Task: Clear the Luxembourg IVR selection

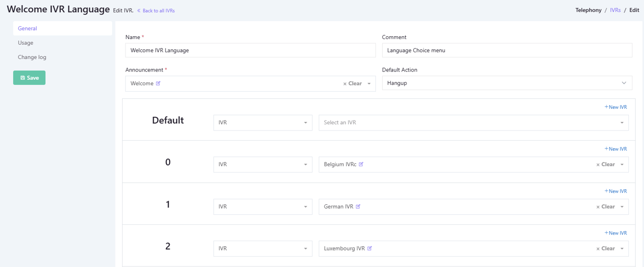Action: [605, 249]
